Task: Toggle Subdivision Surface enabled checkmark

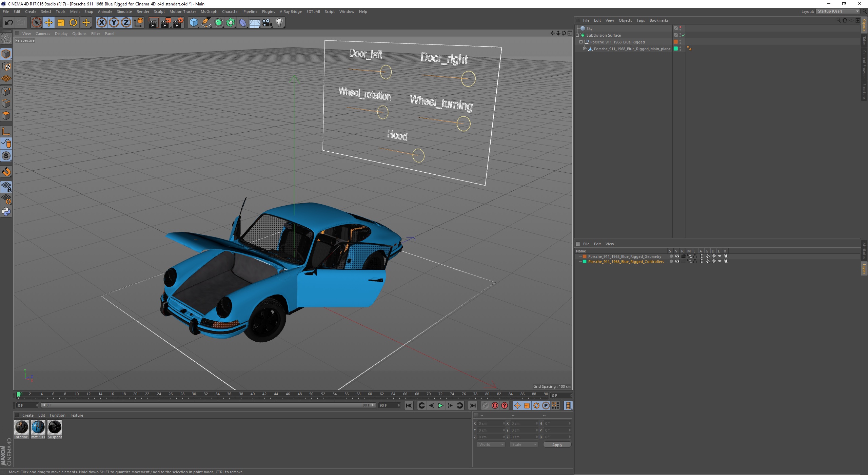Action: pos(684,35)
